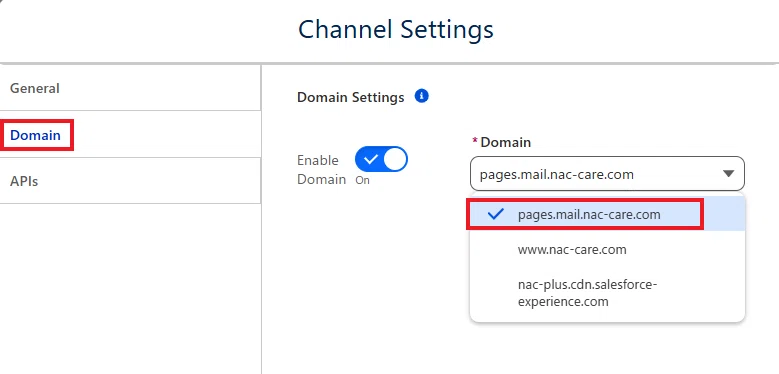Click the 'On' status label under the toggle
The height and width of the screenshot is (374, 779).
point(362,180)
